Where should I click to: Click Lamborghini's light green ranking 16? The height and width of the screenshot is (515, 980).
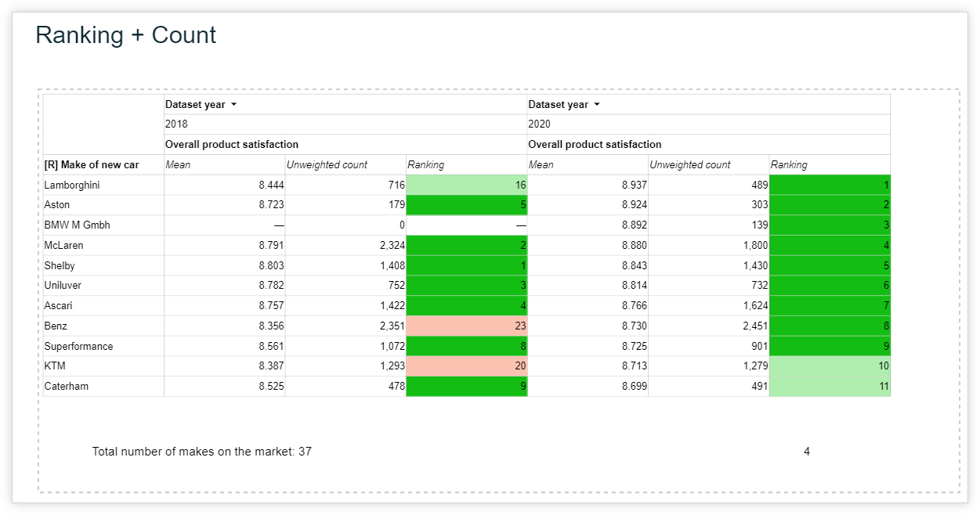(x=467, y=185)
